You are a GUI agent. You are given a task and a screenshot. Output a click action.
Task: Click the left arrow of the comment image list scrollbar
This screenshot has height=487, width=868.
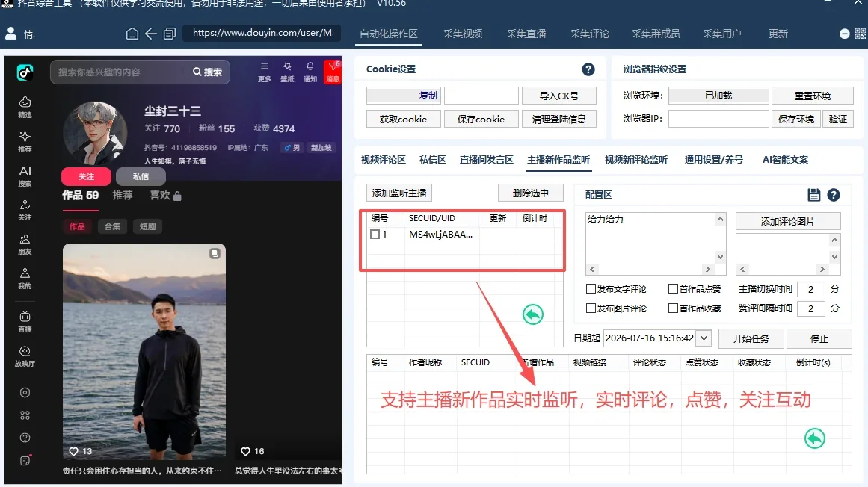[x=743, y=269]
